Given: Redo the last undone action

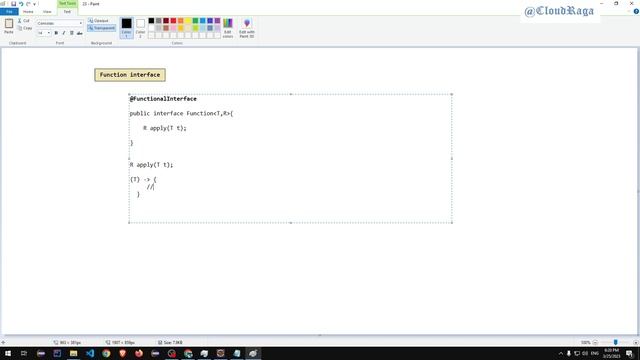Looking at the screenshot, I should 28,4.
